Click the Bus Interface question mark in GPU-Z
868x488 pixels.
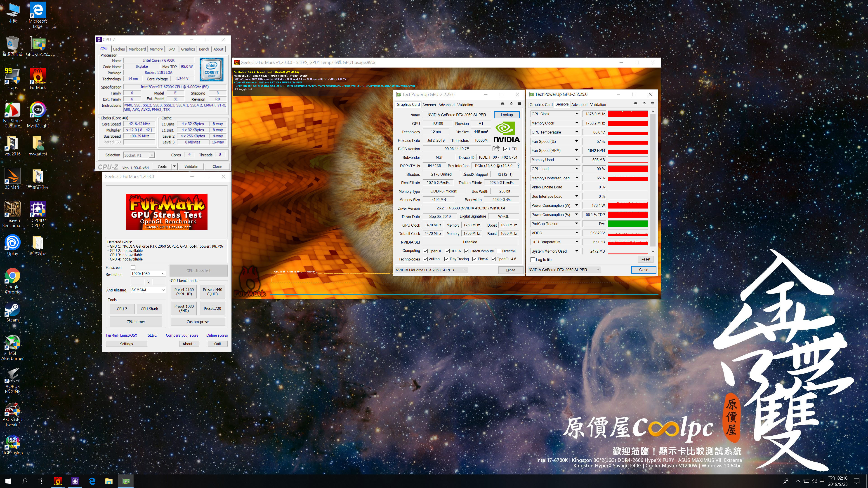(518, 166)
